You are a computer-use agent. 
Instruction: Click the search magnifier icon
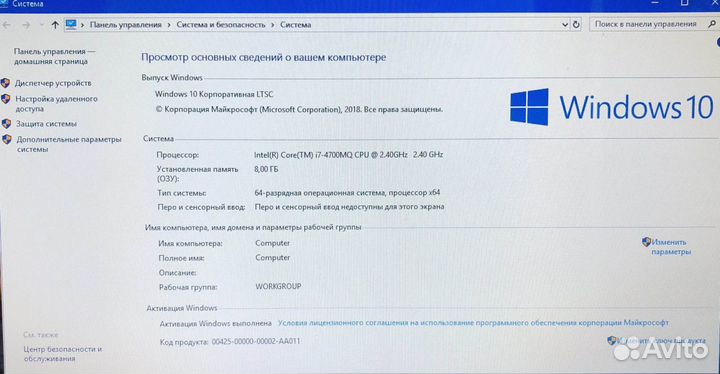pyautogui.click(x=712, y=24)
